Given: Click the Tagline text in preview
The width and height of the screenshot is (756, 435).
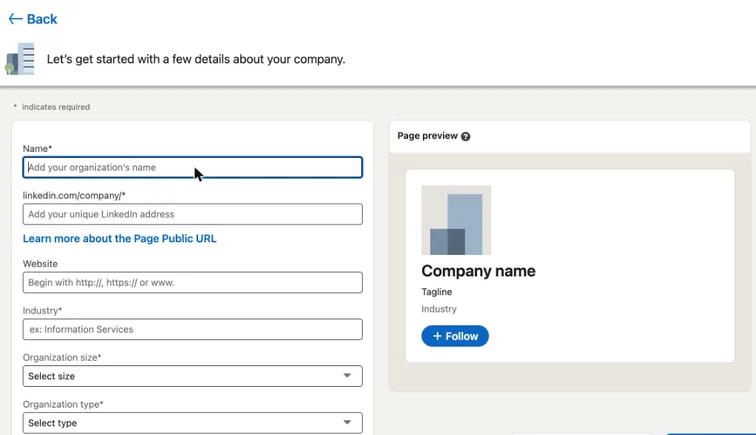Looking at the screenshot, I should tap(437, 292).
